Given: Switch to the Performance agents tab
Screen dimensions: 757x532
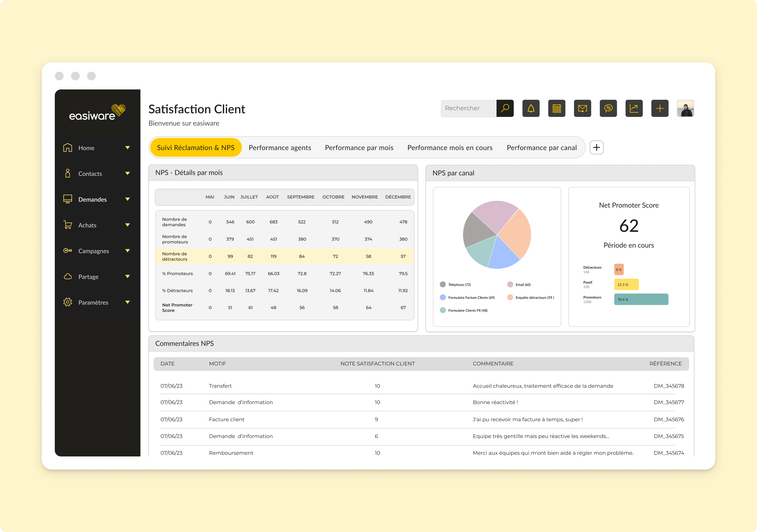Looking at the screenshot, I should click(x=280, y=147).
